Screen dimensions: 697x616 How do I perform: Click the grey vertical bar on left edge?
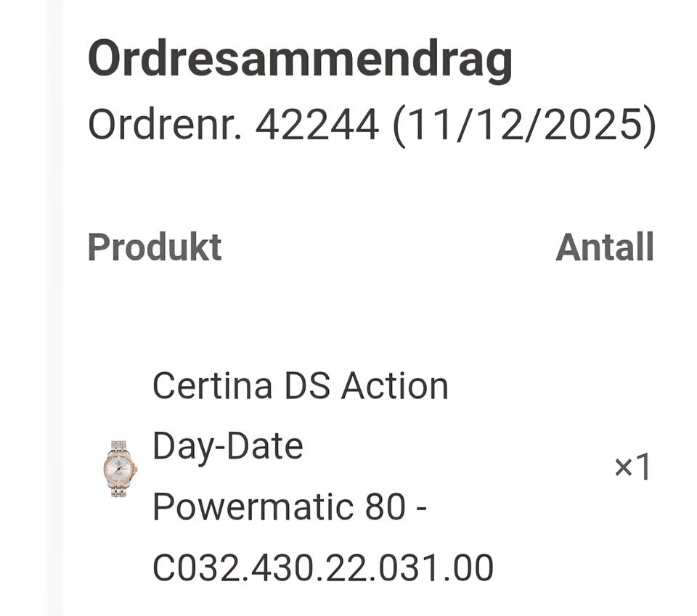[55, 308]
